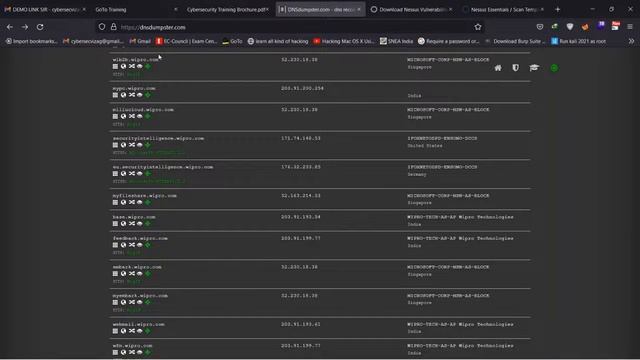
Task: Click the green circle icon at the right
Action: tap(554, 68)
